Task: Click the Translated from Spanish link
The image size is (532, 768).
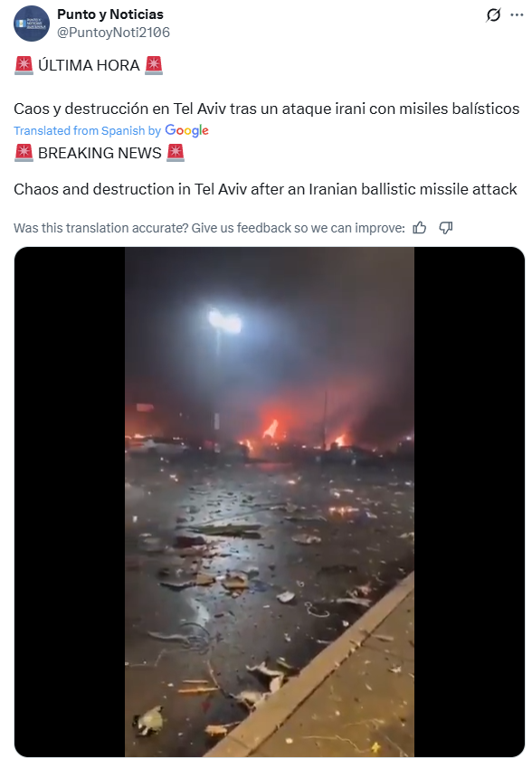Action: [87, 131]
